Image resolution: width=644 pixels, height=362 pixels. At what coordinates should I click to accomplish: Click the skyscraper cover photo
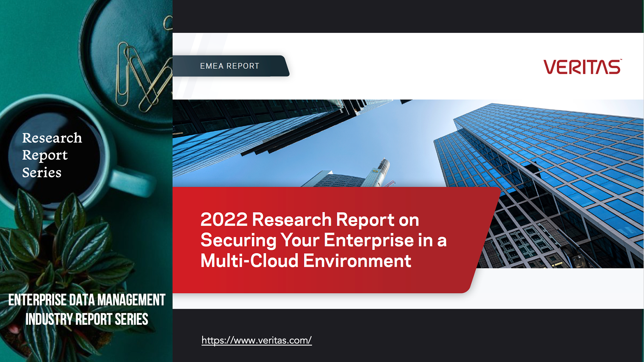408,183
